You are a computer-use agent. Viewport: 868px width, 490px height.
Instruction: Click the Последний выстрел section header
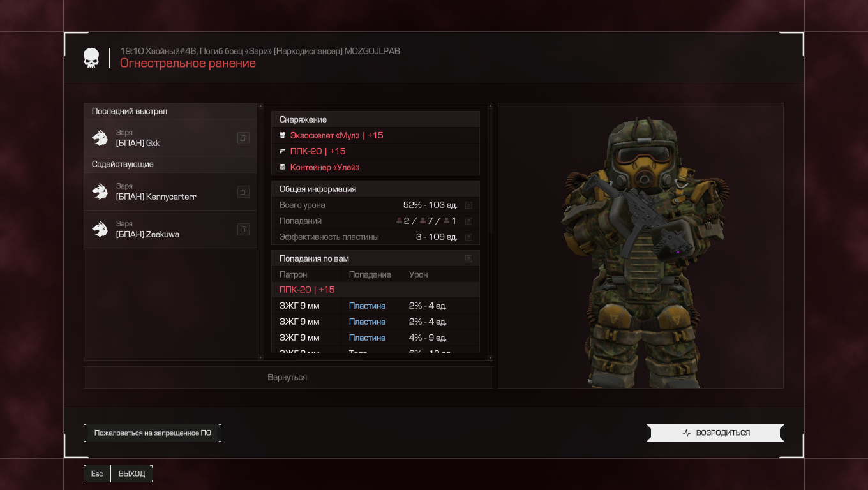[170, 111]
